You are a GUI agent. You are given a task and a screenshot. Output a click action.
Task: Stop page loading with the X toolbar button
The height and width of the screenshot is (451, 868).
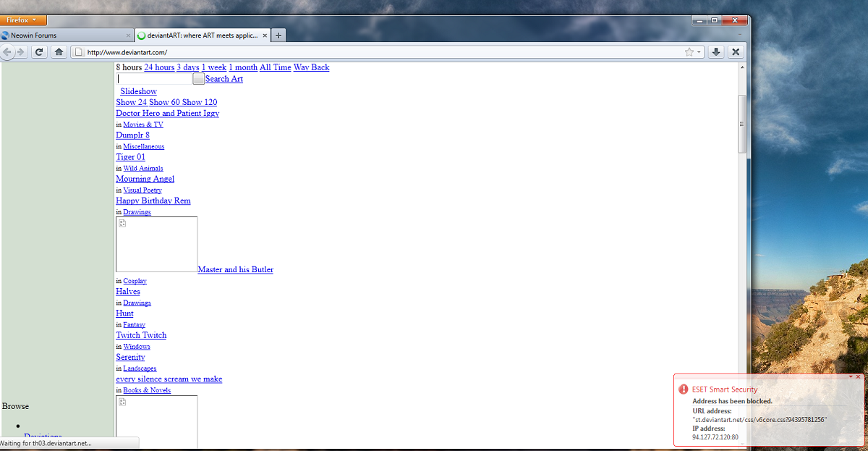point(736,52)
